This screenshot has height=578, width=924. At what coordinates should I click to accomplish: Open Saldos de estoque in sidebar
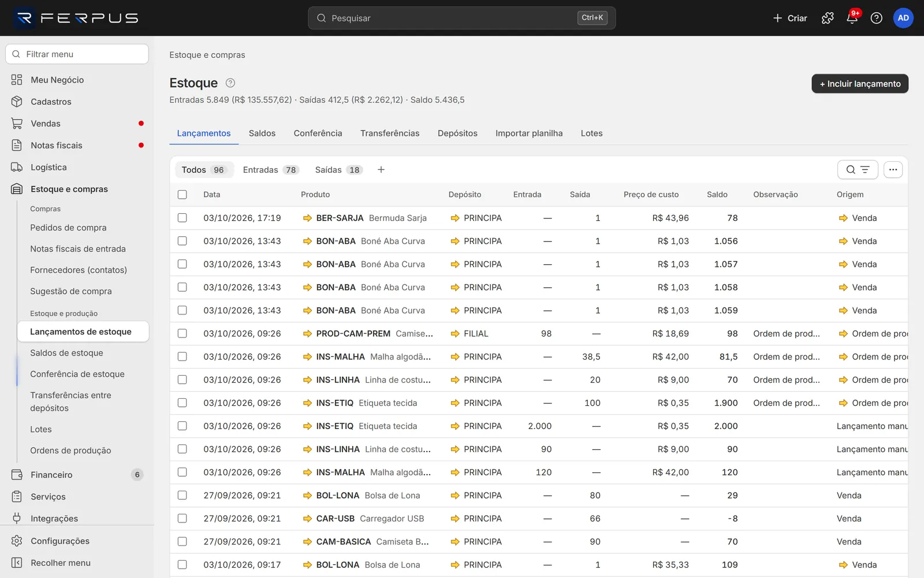pyautogui.click(x=66, y=353)
